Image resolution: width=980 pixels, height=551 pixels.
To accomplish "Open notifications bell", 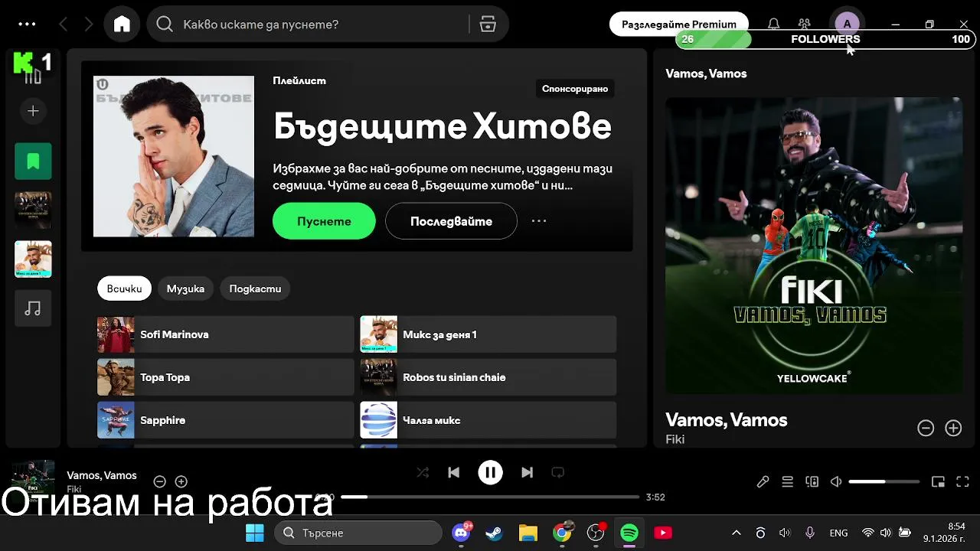I will coord(774,24).
